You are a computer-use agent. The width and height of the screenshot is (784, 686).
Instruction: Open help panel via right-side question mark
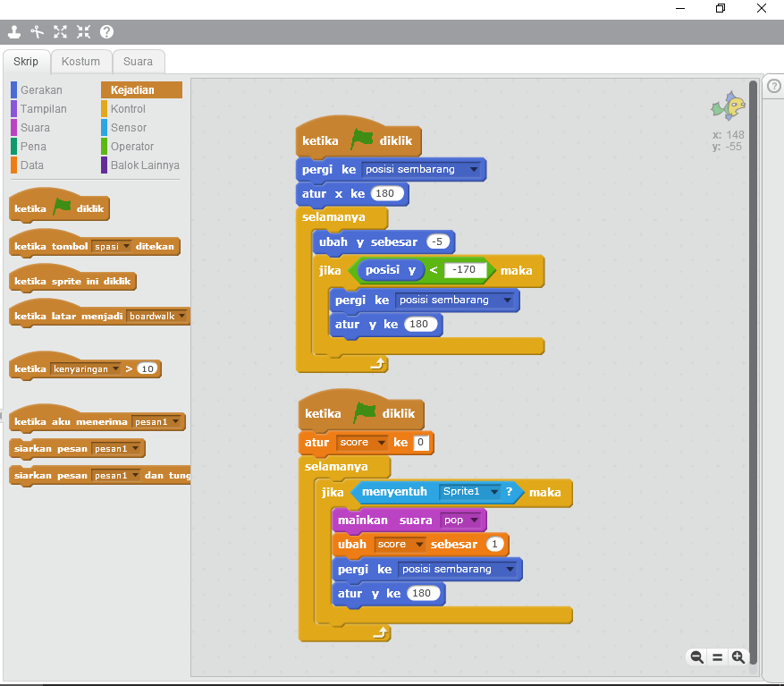tap(772, 86)
